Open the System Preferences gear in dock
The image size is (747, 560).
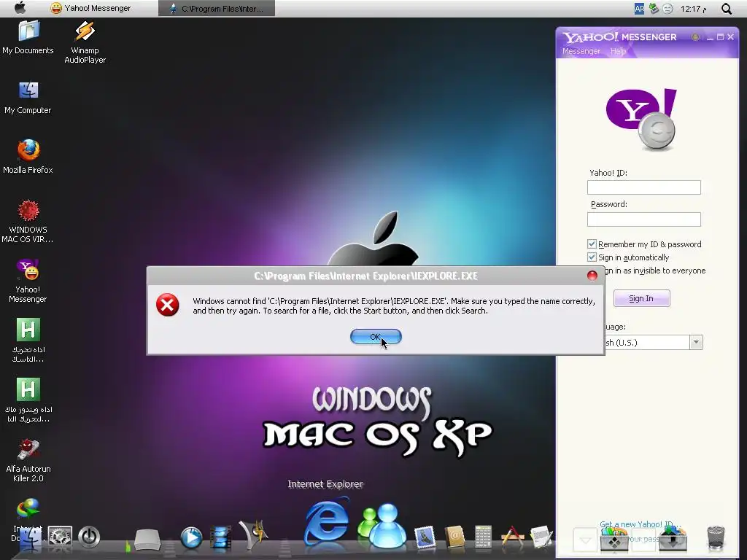[x=60, y=537]
